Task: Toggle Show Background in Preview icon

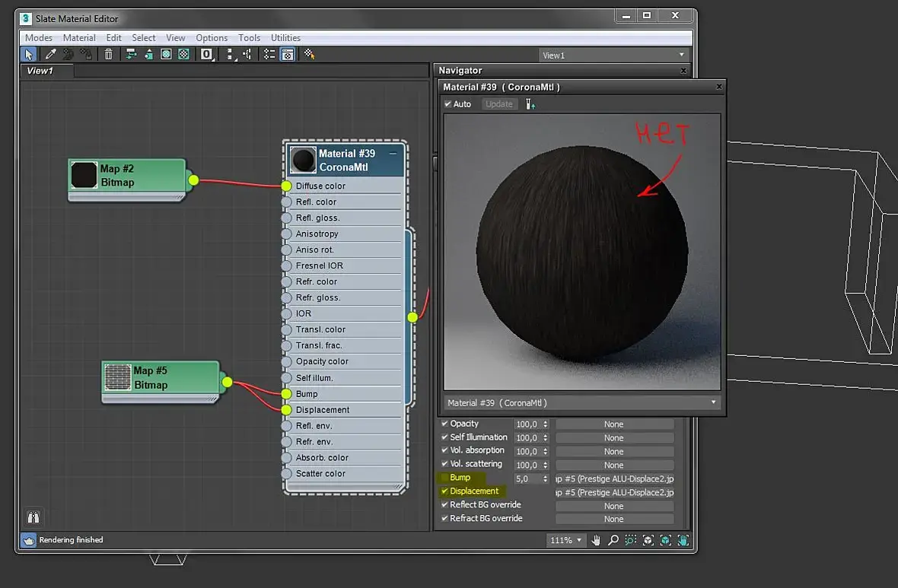Action: (184, 54)
